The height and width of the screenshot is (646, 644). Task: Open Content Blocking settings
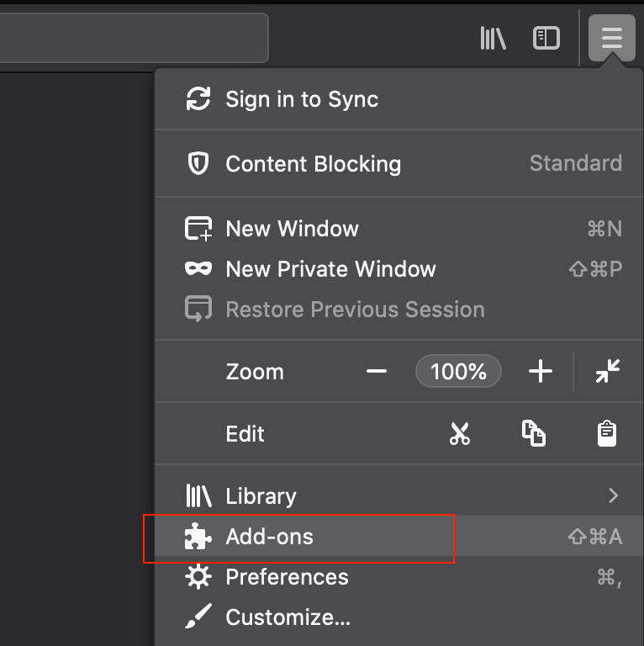tap(313, 163)
